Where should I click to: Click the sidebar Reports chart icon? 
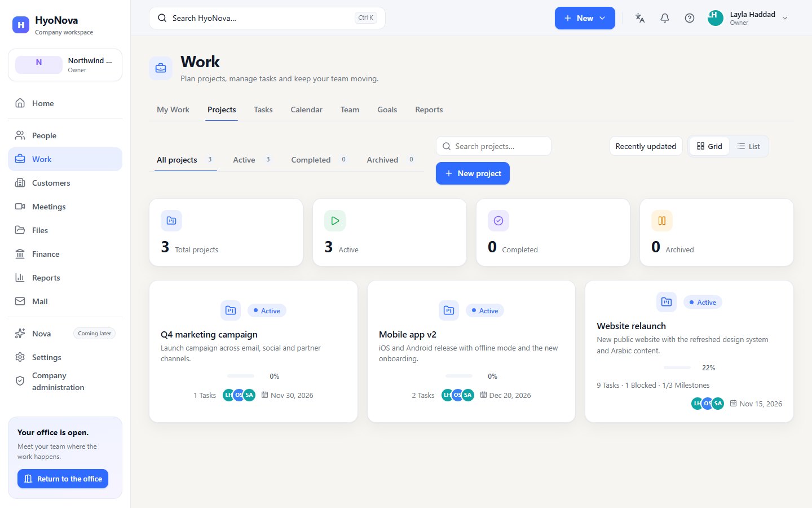(x=20, y=278)
